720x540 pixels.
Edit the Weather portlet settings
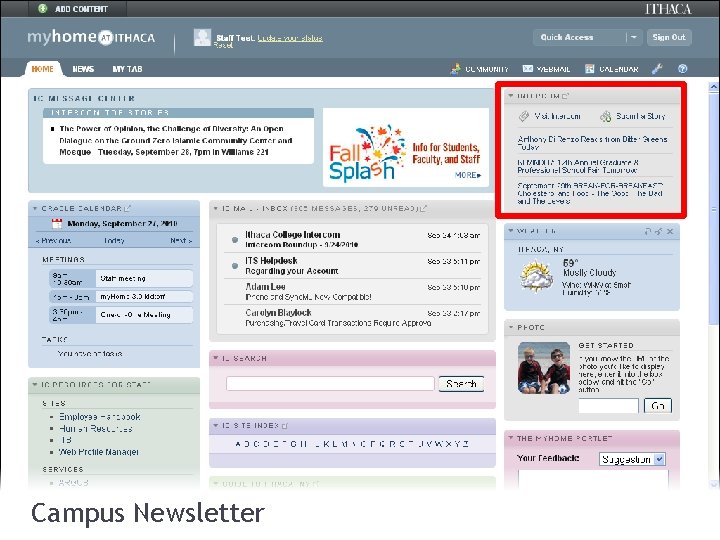click(658, 231)
